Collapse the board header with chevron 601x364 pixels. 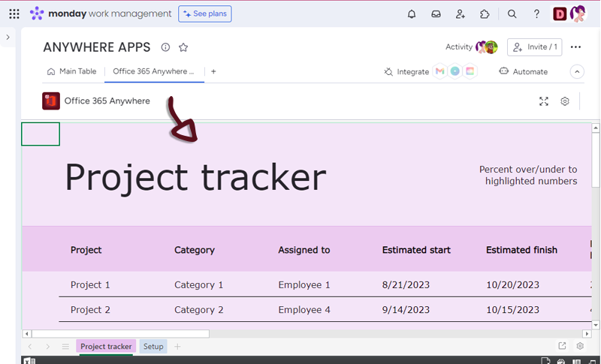point(577,72)
